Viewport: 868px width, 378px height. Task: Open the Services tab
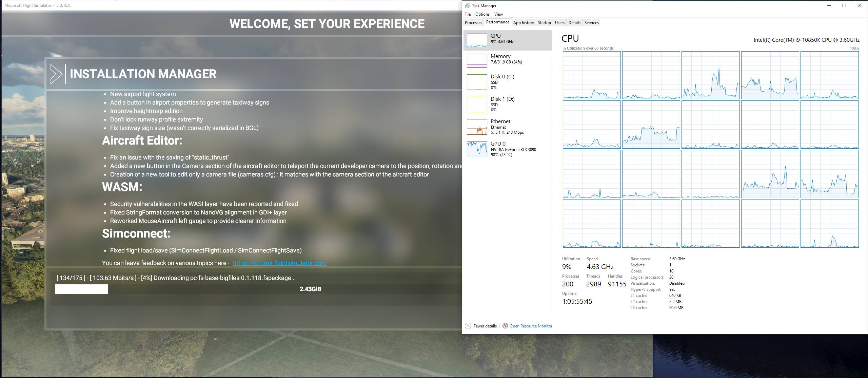591,23
